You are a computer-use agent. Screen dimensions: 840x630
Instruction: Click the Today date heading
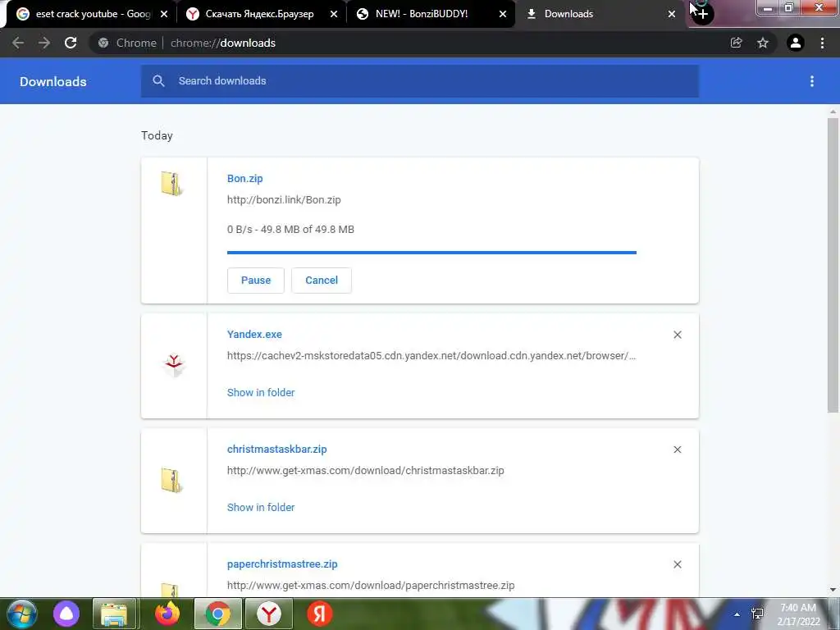coord(157,135)
